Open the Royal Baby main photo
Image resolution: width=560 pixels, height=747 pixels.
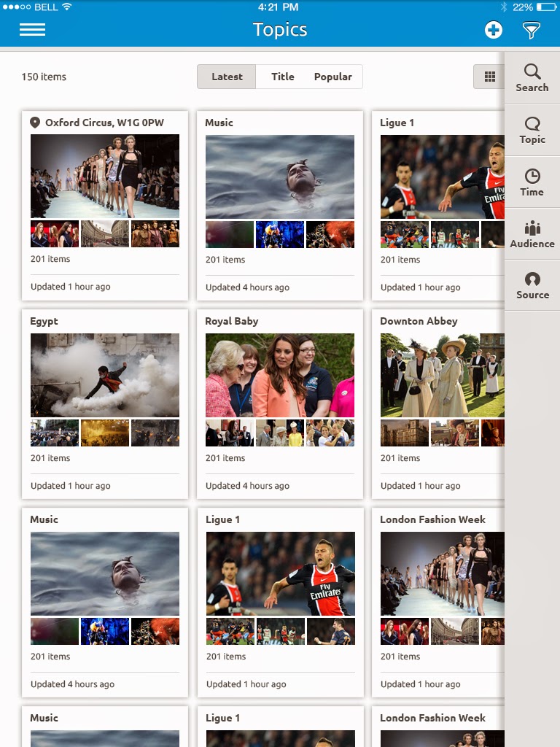pyautogui.click(x=280, y=375)
